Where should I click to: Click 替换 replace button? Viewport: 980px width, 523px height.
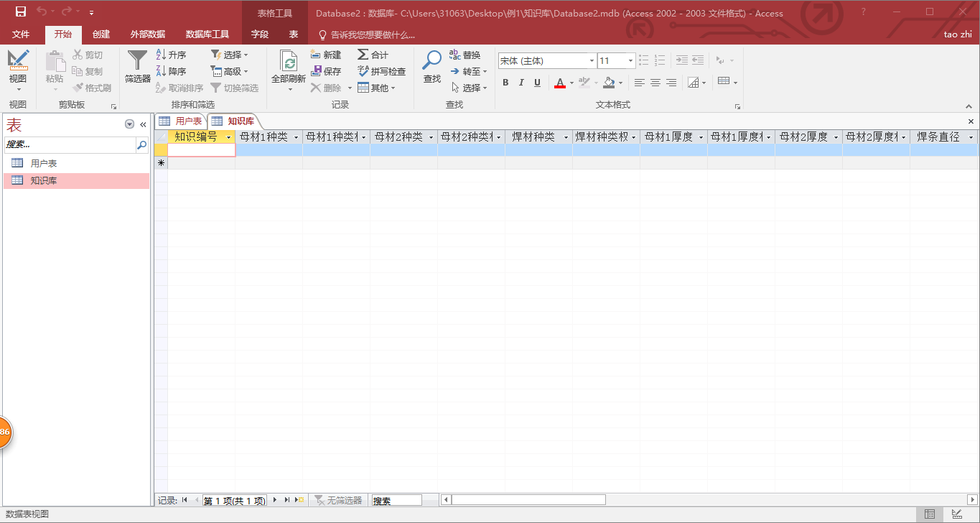coord(465,55)
